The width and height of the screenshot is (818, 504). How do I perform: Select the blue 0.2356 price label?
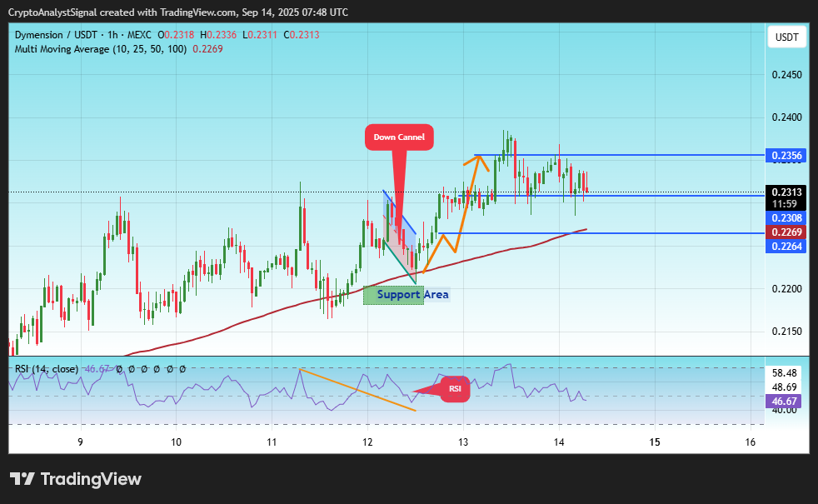(786, 156)
